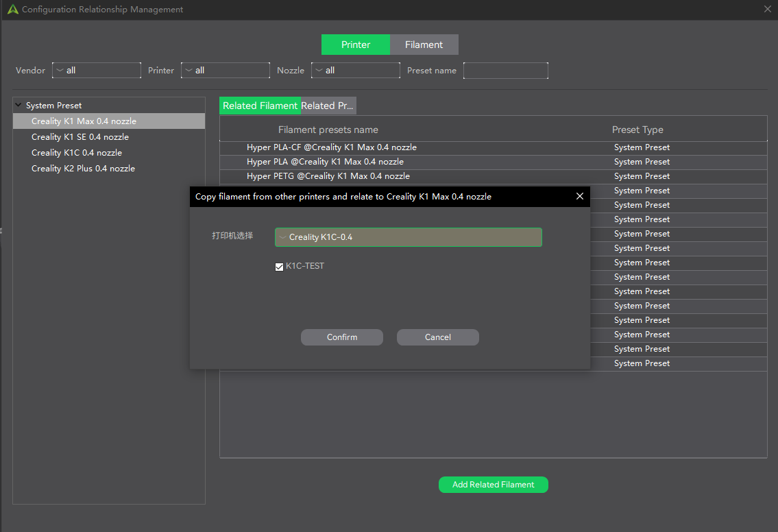Viewport: 778px width, 532px height.
Task: Open the Printer filter dropdown
Action: pos(226,71)
